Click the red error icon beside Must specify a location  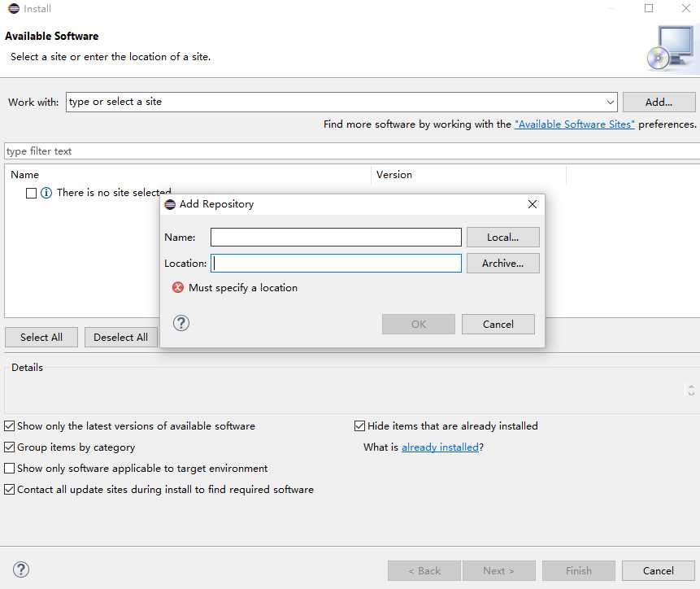[178, 287]
